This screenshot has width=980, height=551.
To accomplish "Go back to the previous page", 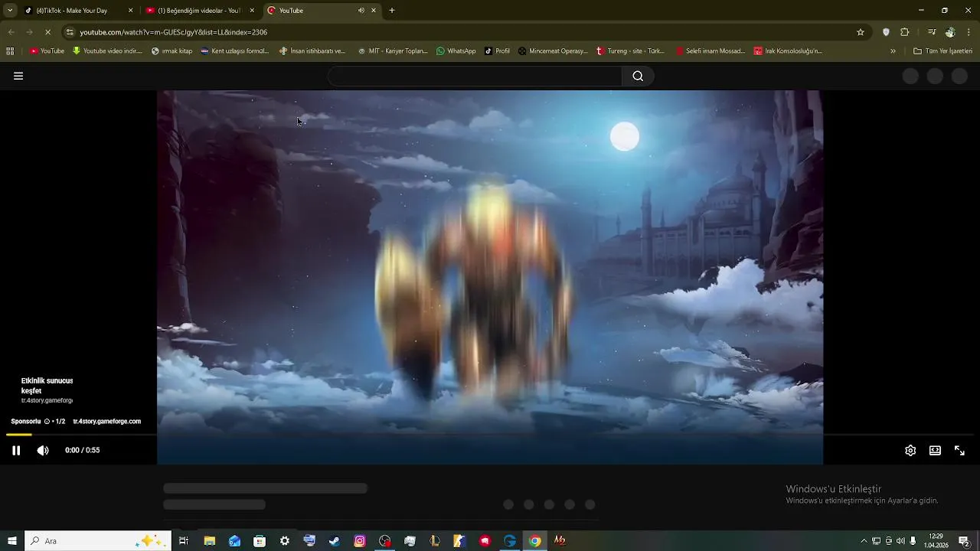I will [11, 32].
